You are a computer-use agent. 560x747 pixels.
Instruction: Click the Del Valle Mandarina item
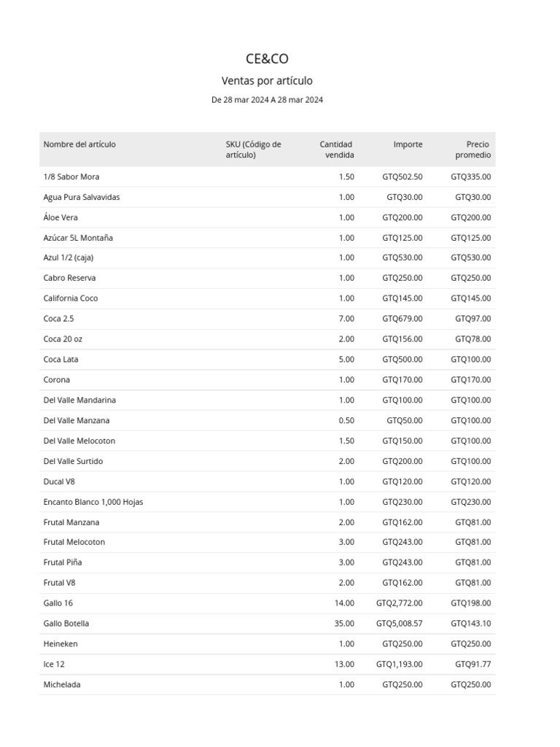click(x=79, y=400)
